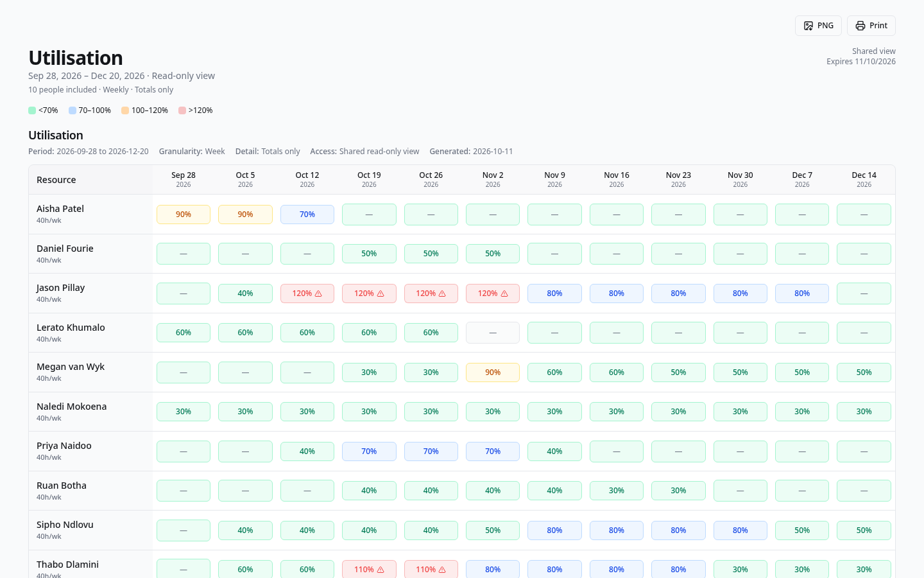
Task: Click 'Granularity: Week' metadata text
Action: 192,152
